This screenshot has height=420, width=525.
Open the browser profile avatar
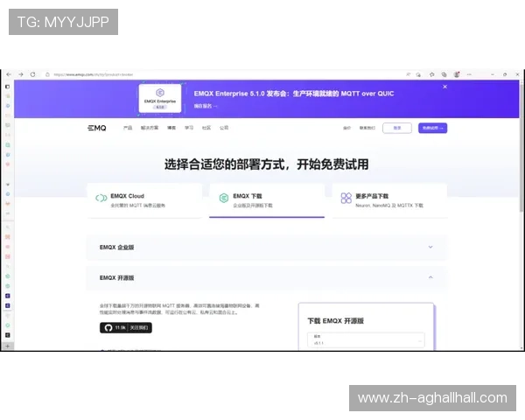point(457,74)
